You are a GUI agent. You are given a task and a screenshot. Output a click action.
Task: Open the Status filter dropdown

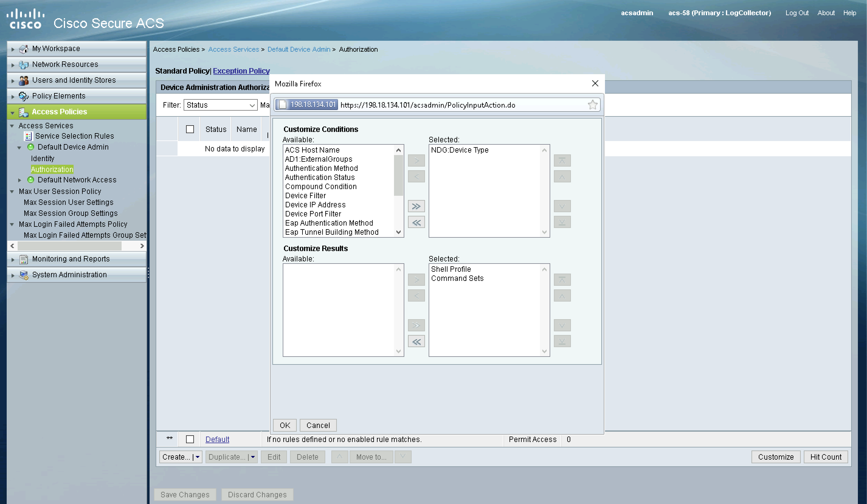pos(220,105)
